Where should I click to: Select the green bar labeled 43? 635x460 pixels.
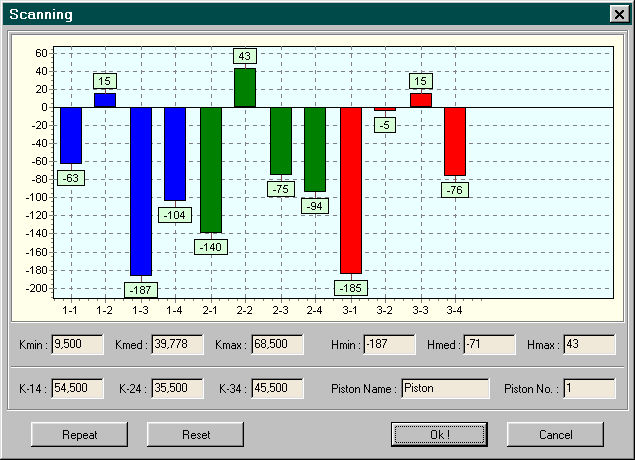245,88
